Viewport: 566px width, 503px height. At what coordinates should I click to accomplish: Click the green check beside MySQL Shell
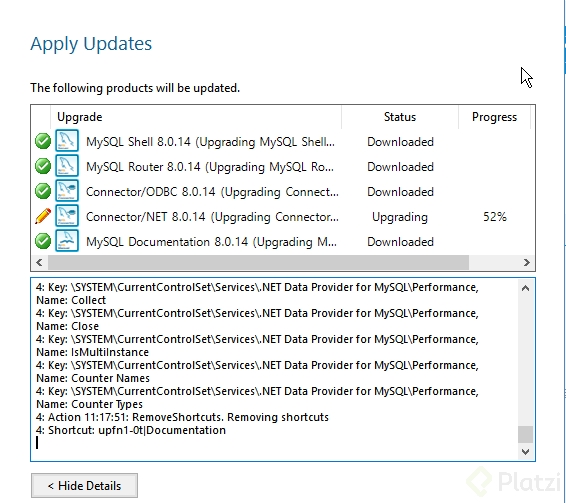pos(43,141)
